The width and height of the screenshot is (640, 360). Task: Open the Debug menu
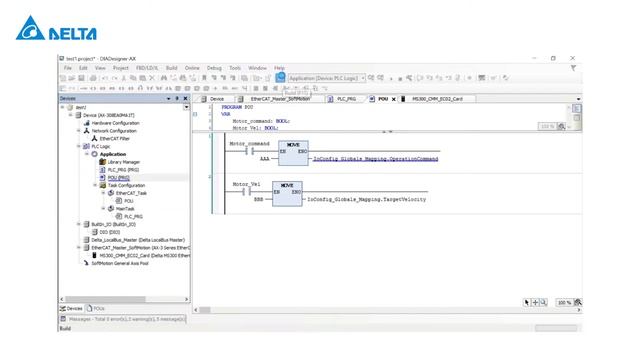coord(214,68)
